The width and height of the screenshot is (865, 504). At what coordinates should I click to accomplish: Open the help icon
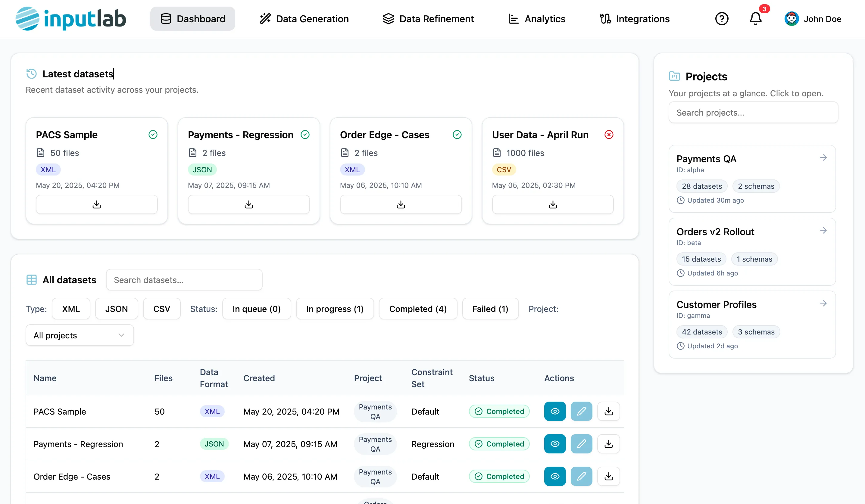tap(722, 19)
